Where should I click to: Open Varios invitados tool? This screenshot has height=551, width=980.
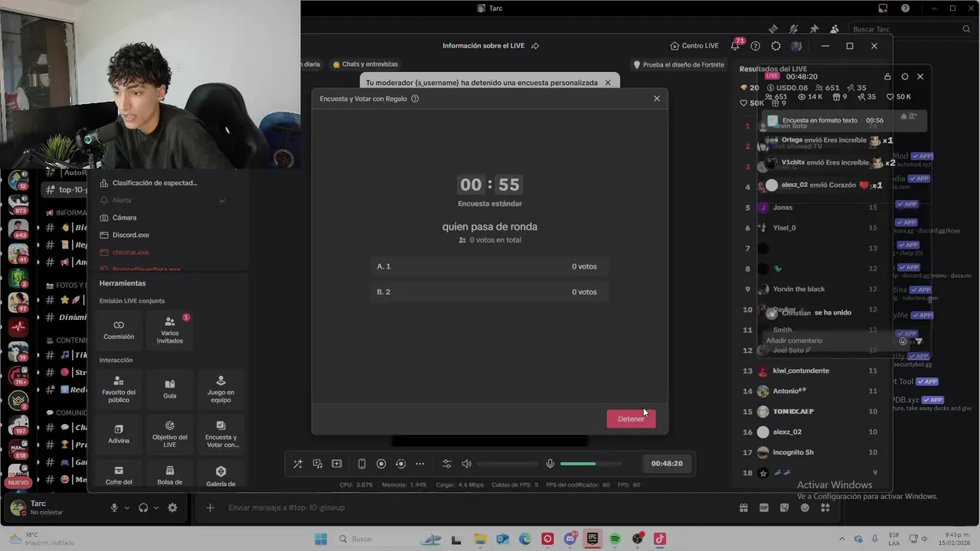click(x=170, y=329)
